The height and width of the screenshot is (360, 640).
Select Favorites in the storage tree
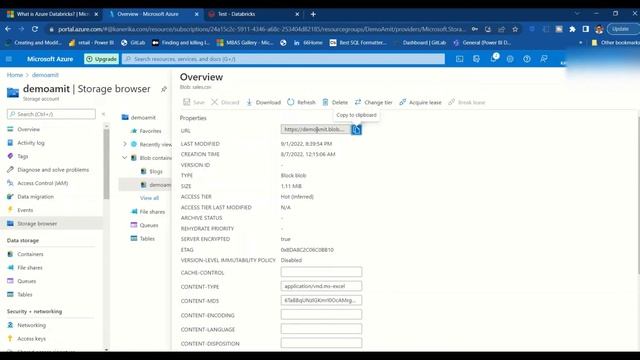150,131
